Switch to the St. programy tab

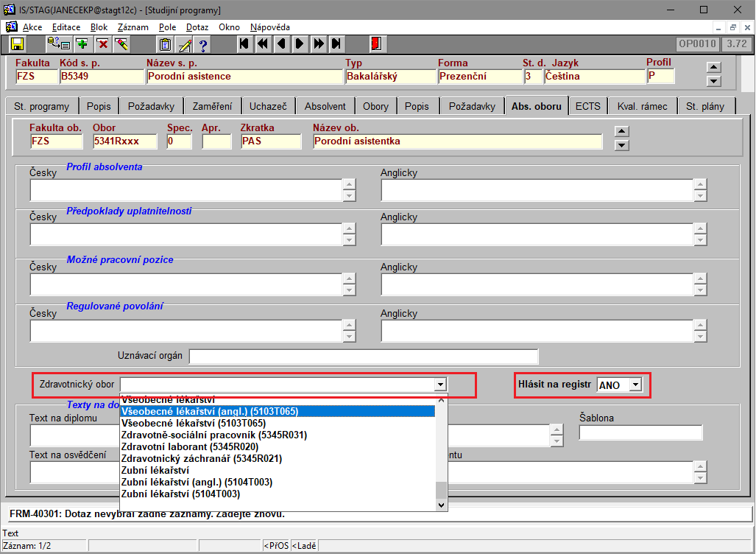41,106
